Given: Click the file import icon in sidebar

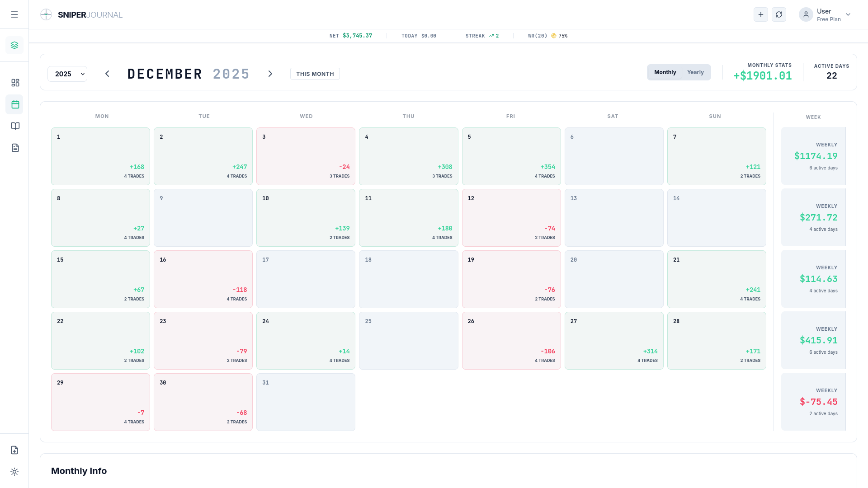Looking at the screenshot, I should (x=14, y=450).
